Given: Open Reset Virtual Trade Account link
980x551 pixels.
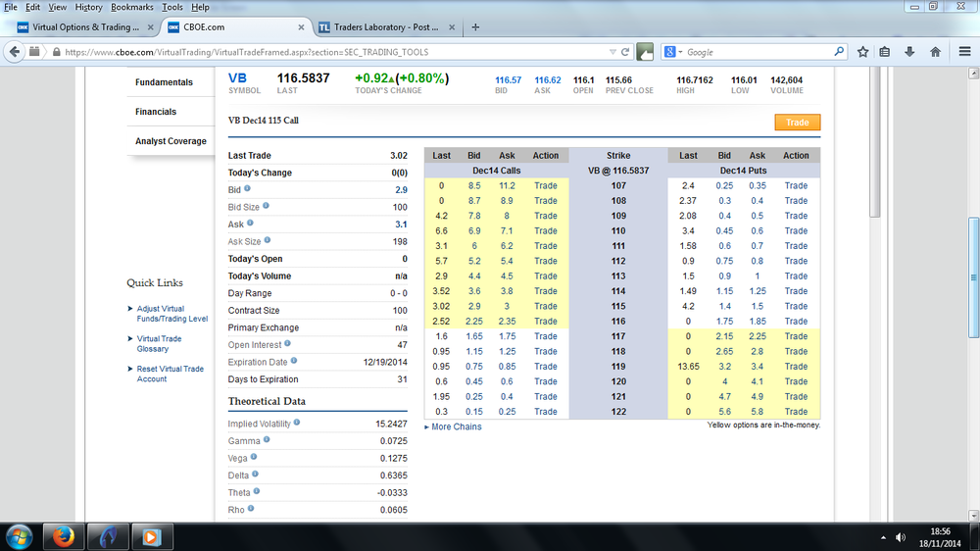Looking at the screenshot, I should [170, 374].
